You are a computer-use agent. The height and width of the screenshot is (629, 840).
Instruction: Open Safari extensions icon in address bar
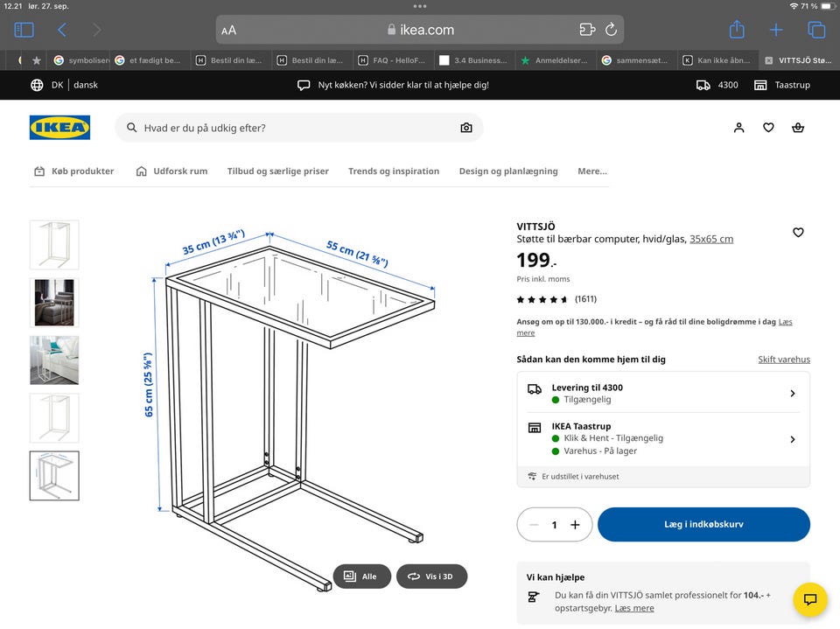pos(587,30)
